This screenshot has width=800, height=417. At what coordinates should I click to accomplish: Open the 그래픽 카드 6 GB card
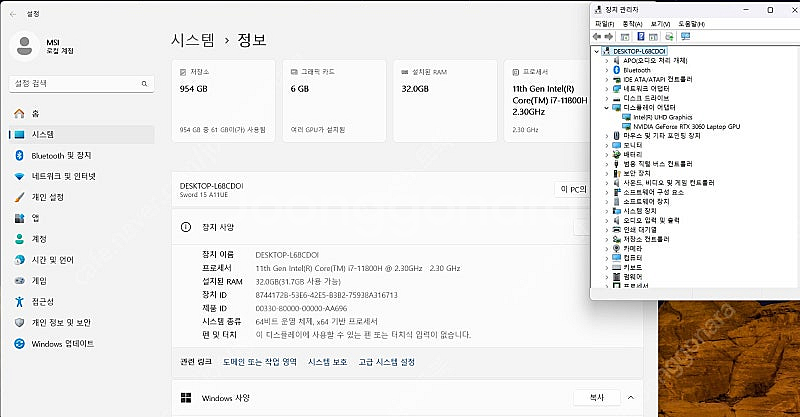pos(334,101)
